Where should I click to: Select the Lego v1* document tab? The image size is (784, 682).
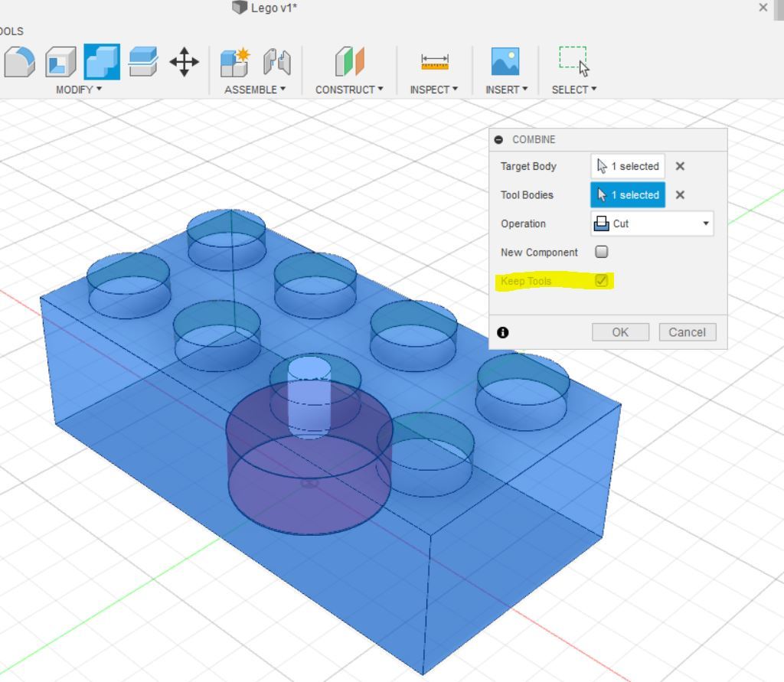(264, 8)
